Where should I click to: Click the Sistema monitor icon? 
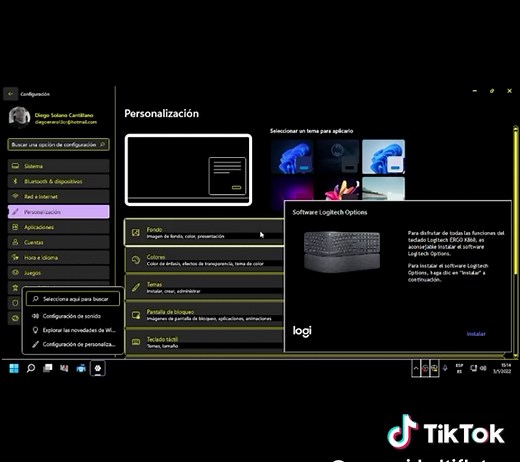pyautogui.click(x=15, y=166)
